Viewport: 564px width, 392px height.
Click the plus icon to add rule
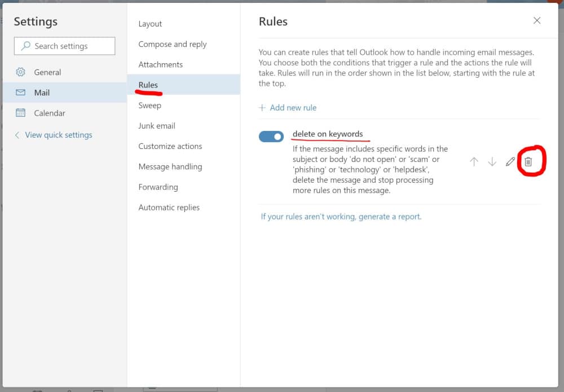coord(262,108)
